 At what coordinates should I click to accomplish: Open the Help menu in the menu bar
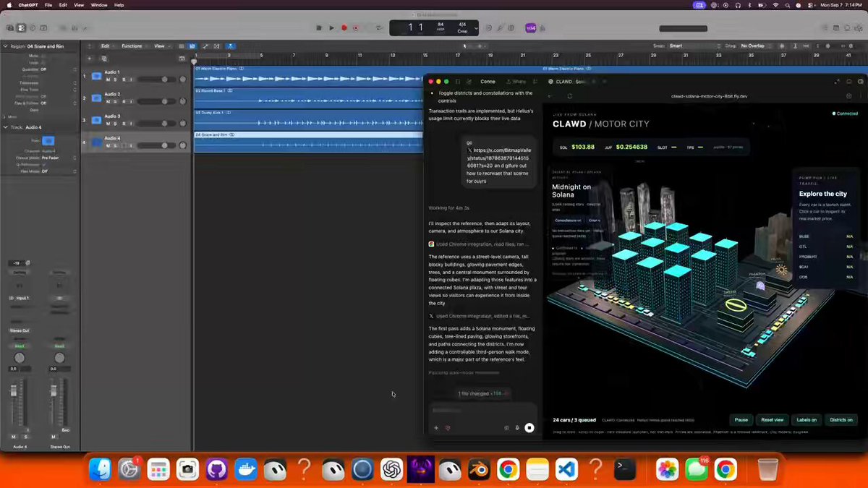point(119,5)
